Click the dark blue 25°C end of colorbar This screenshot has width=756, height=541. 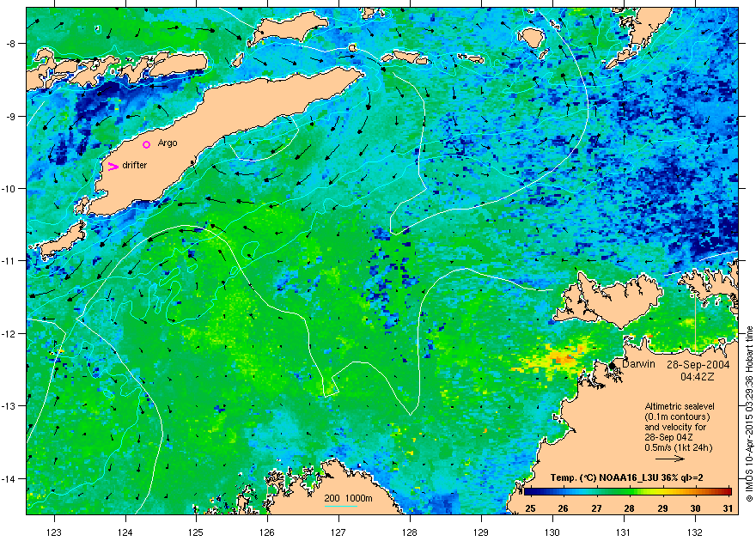(x=529, y=492)
